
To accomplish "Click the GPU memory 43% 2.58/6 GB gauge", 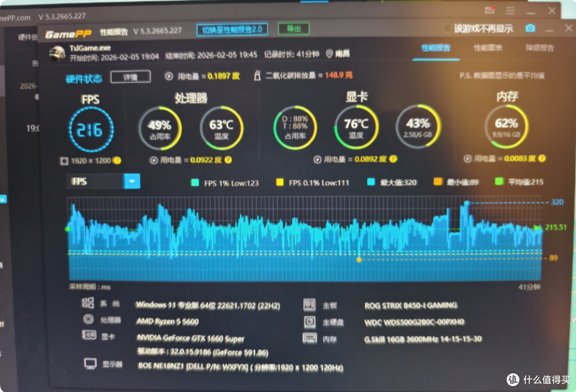I will [x=418, y=127].
